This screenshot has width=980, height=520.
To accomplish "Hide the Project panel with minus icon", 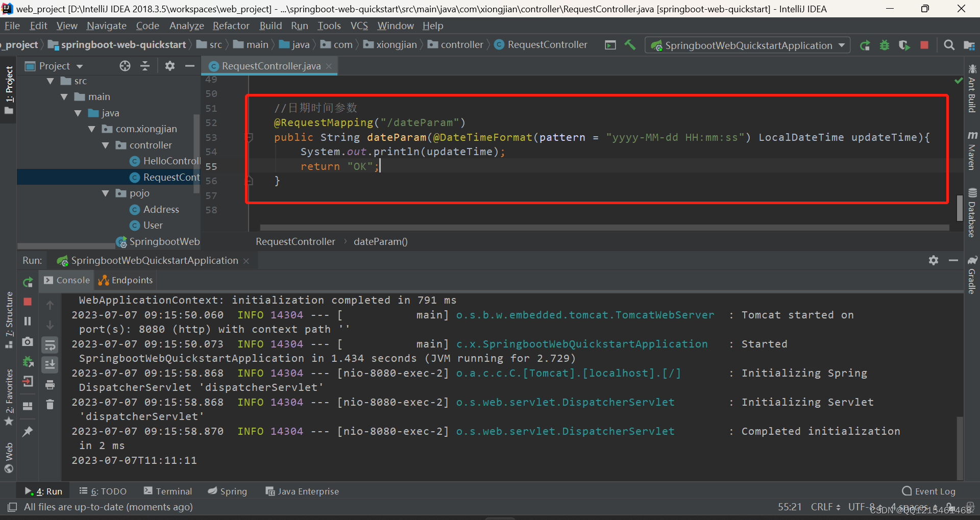I will (190, 66).
